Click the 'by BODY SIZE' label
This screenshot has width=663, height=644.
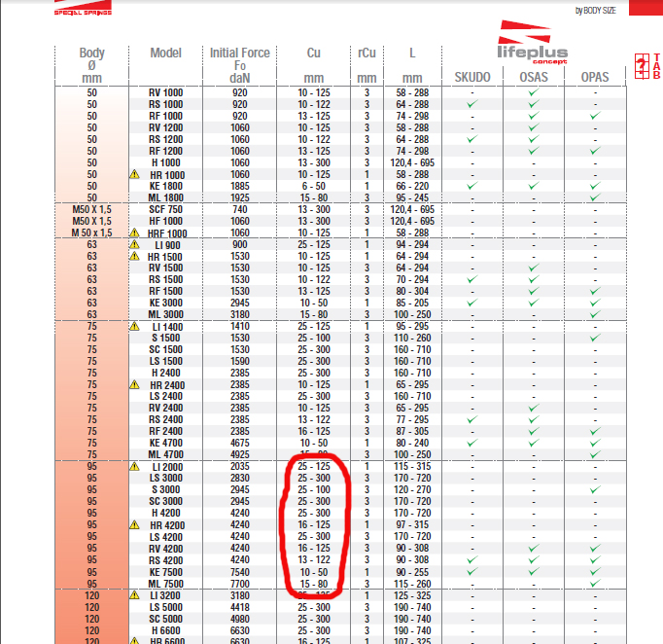(596, 10)
